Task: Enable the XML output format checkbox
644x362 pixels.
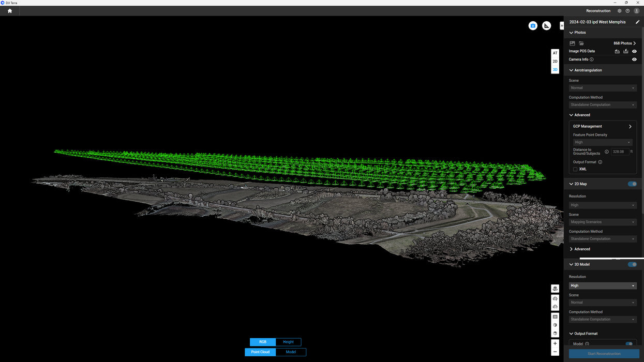Action: click(x=575, y=169)
